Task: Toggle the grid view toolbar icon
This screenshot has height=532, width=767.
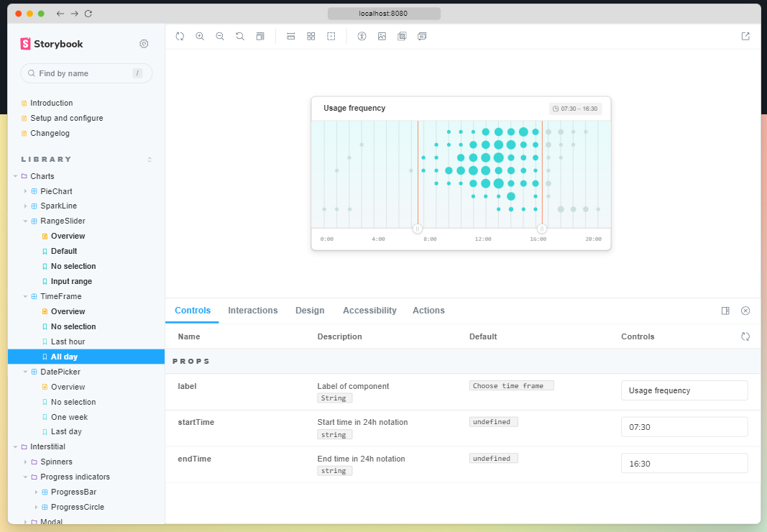Action: (x=311, y=36)
